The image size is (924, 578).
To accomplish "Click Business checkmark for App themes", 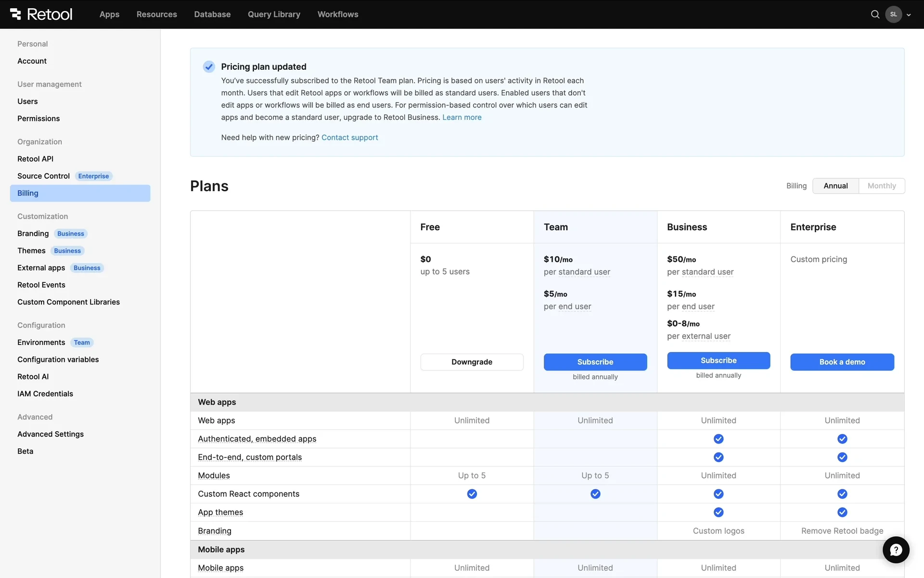I will [x=719, y=512].
